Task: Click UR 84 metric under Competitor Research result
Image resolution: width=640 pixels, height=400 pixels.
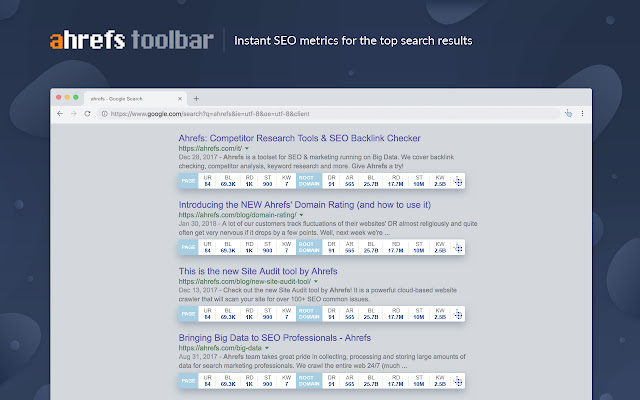Action: [208, 181]
